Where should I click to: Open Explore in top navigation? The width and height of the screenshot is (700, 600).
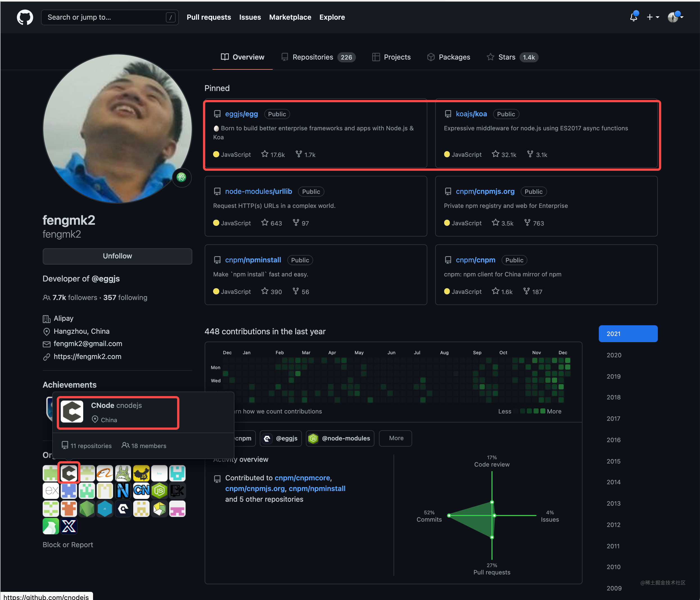(332, 17)
